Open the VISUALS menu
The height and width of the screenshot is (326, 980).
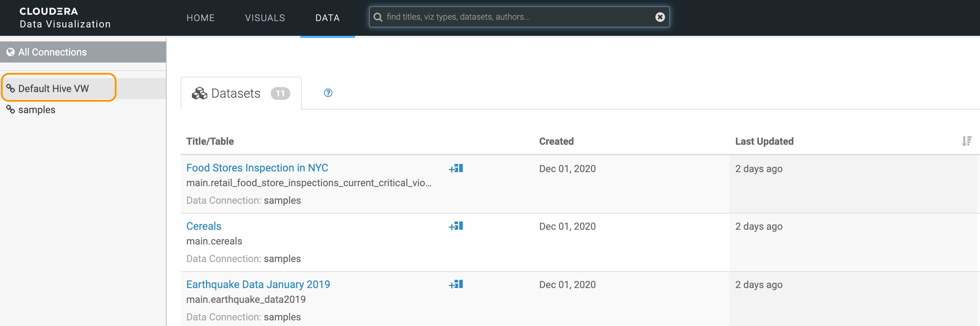265,18
